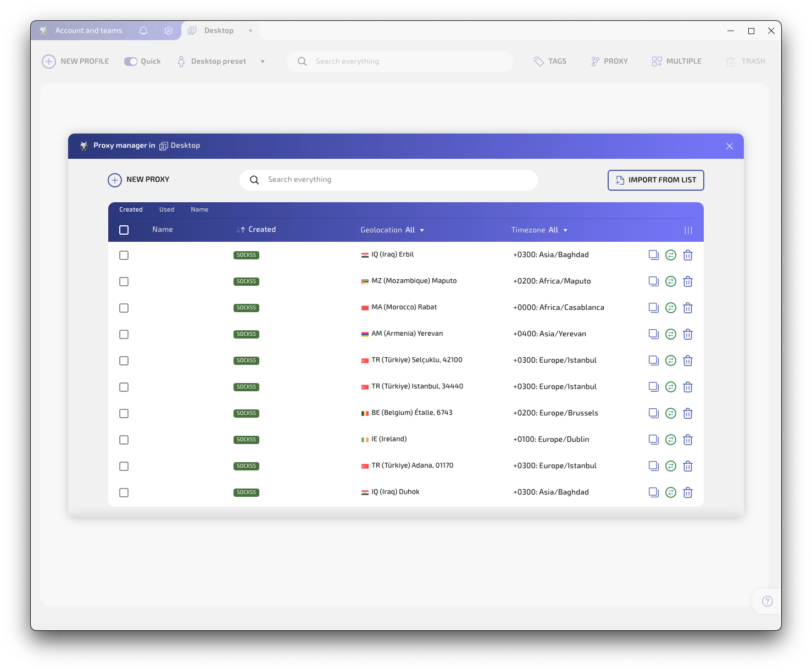Toggle select-all checkbox in table header
This screenshot has width=812, height=671.
(124, 230)
